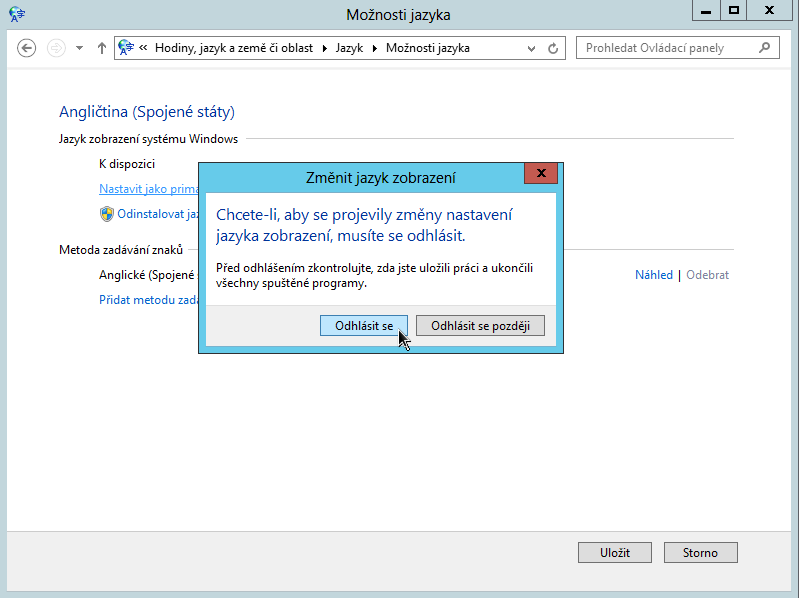
Task: Click the shield icon beside Odinstalovat
Action: tap(107, 214)
